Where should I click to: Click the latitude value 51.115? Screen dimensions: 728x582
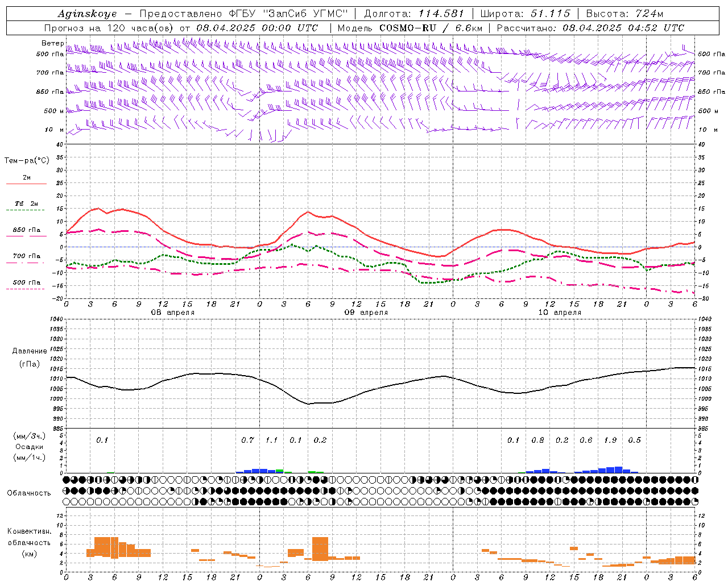pyautogui.click(x=550, y=14)
